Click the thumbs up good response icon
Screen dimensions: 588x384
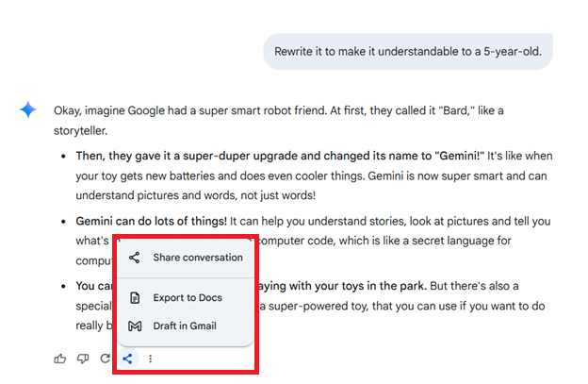tap(60, 359)
